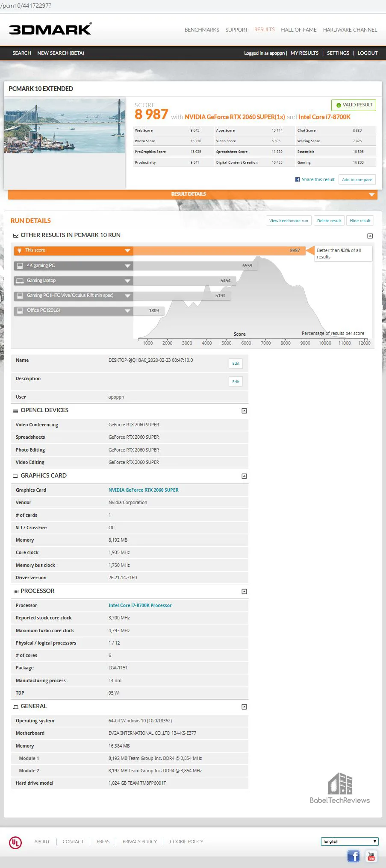Click the NVIDIA GeForce RTX 2060 SUPER(1x) score heading link
The width and height of the screenshot is (386, 868).
[x=235, y=117]
